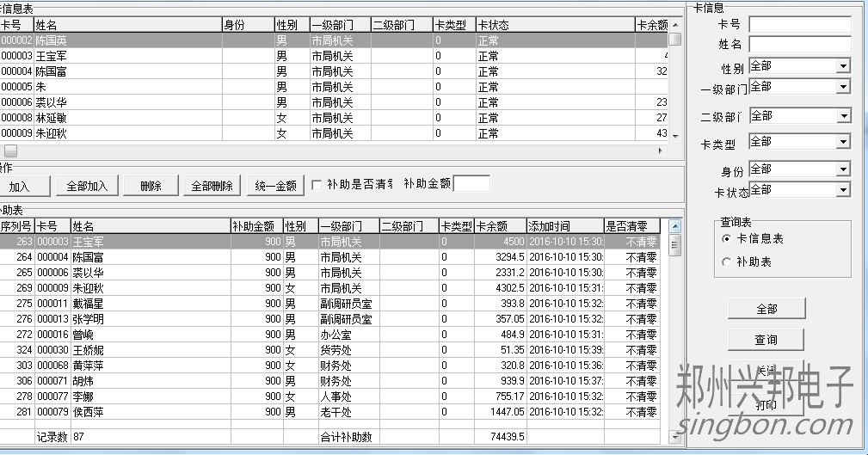Select the 卡信息表 radio option
The image size is (868, 455).
pyautogui.click(x=727, y=239)
